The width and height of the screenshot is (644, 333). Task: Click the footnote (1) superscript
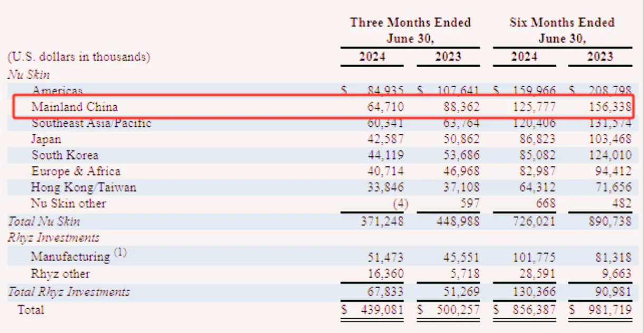click(x=120, y=253)
